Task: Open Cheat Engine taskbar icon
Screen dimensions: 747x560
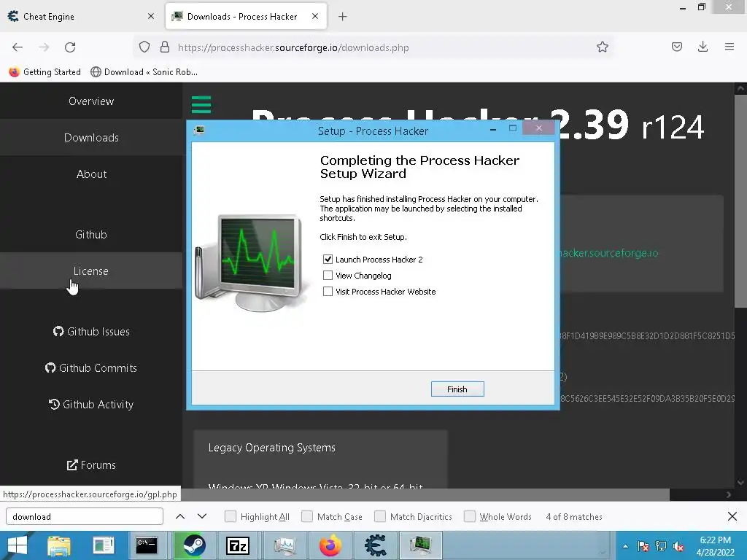Action: 376,545
